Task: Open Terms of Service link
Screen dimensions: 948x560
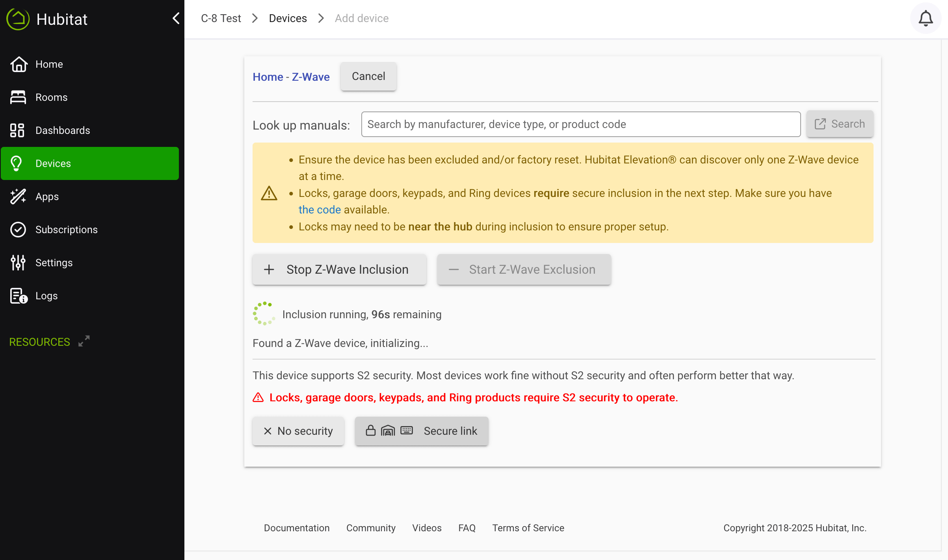Action: 528,528
